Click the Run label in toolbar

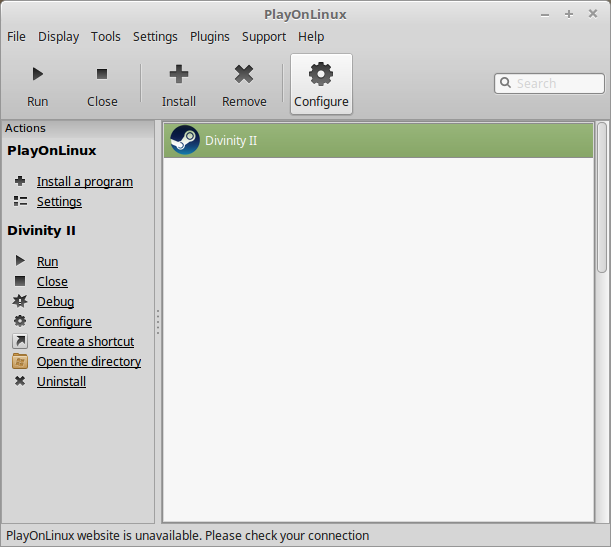tap(38, 102)
